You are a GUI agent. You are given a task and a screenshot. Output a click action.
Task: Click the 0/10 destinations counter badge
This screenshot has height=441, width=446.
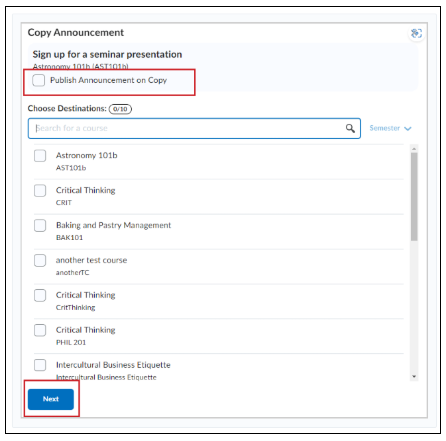120,109
